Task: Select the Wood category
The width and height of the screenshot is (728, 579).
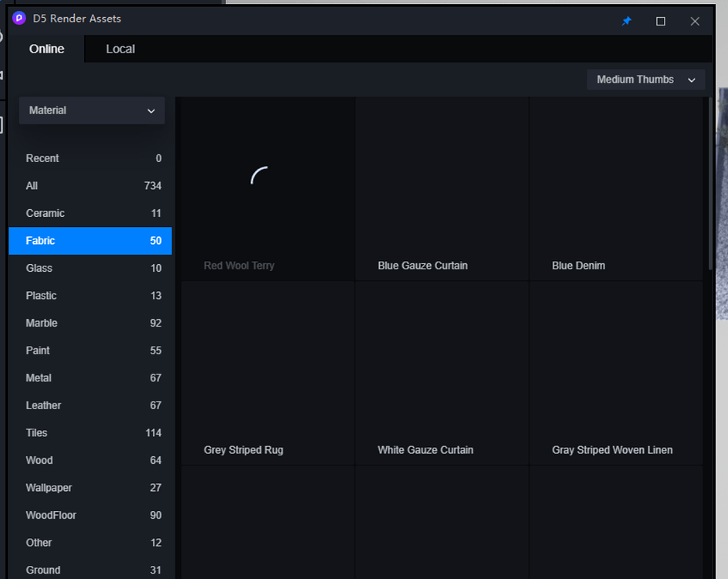Action: click(90, 460)
